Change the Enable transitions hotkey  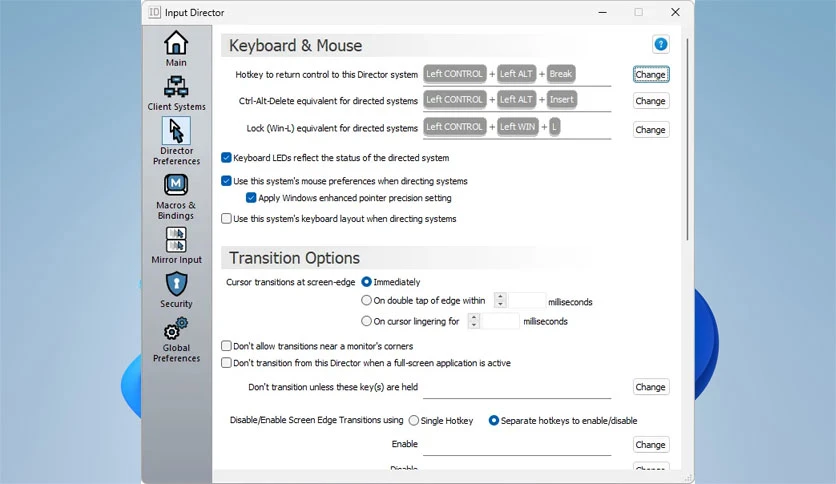[x=651, y=445]
